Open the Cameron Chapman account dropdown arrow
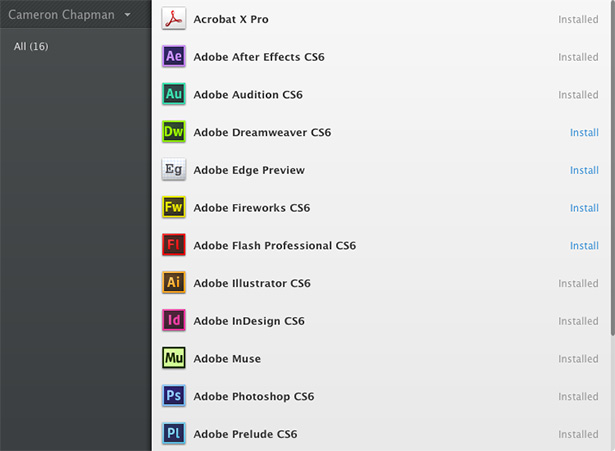The image size is (615, 451). (x=127, y=15)
